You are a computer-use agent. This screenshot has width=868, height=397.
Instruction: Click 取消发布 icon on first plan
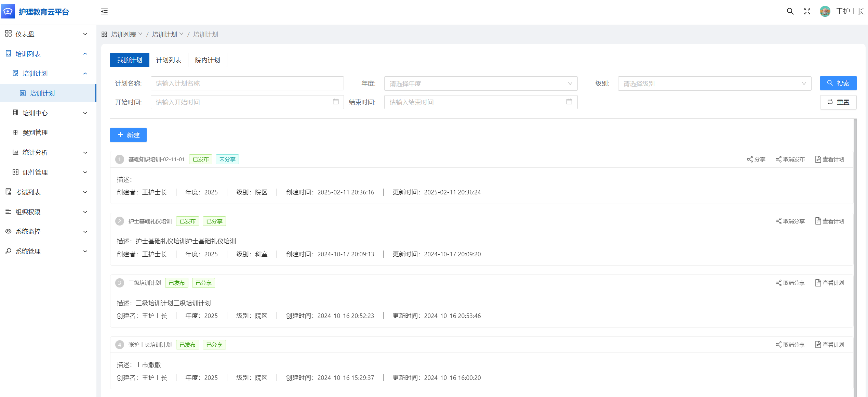coord(778,159)
